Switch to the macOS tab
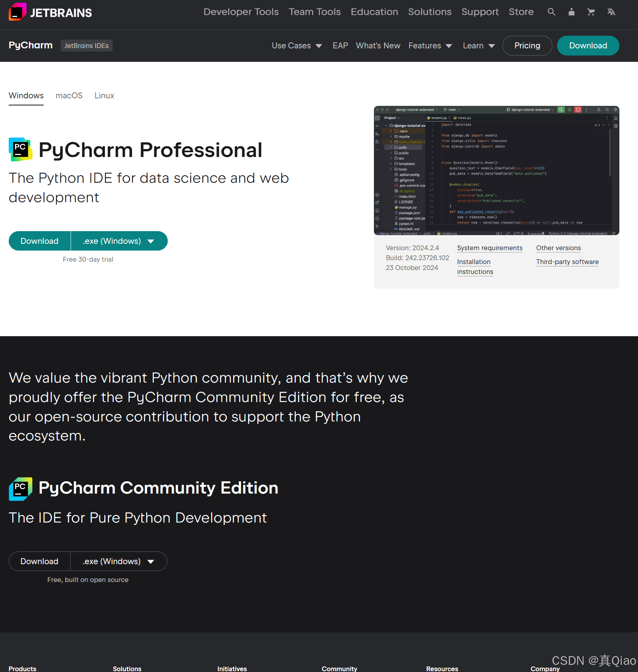Image resolution: width=638 pixels, height=672 pixels. tap(69, 96)
